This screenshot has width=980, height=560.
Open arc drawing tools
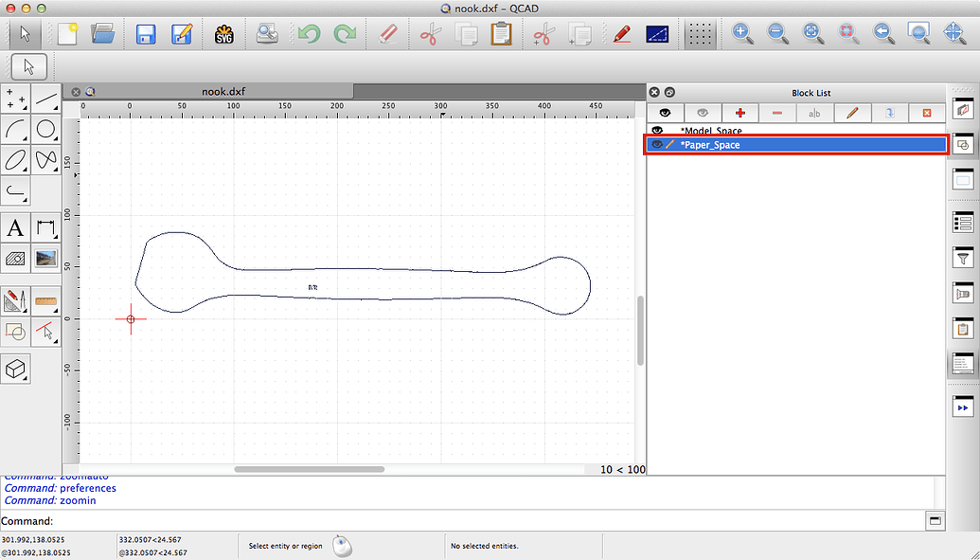16,130
